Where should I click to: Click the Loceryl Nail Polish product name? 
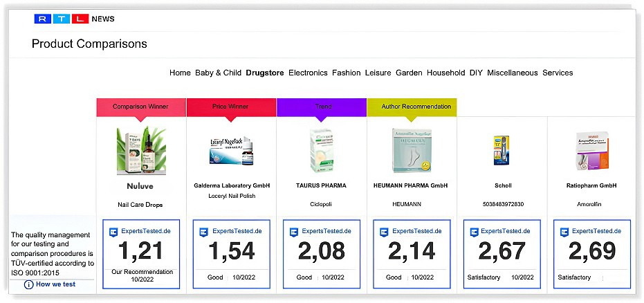[x=232, y=196]
